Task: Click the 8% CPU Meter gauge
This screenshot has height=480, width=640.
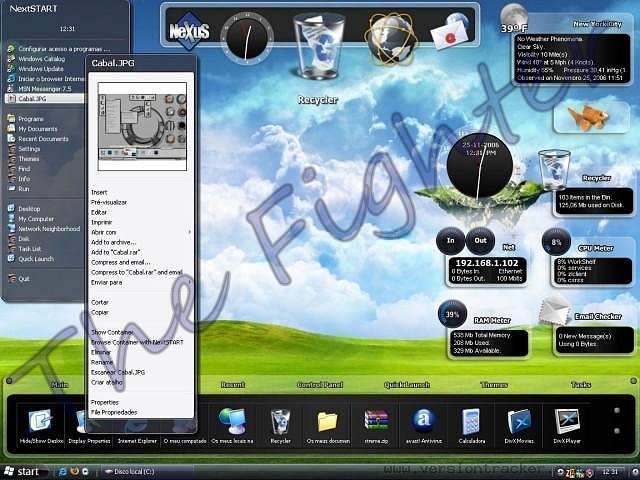Action: 556,242
